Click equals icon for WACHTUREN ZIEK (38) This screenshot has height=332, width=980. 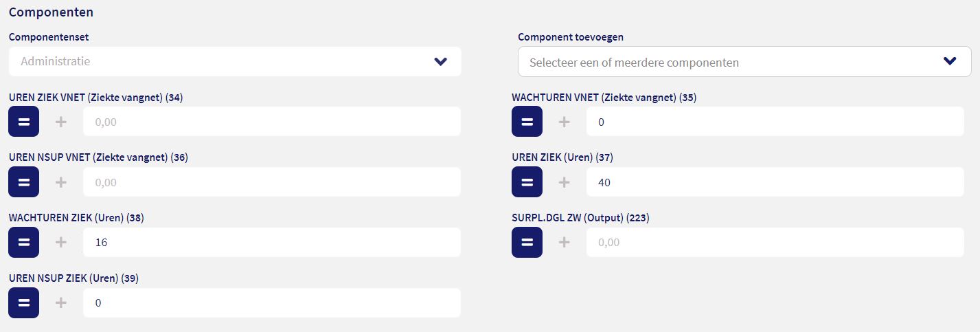[x=24, y=242]
